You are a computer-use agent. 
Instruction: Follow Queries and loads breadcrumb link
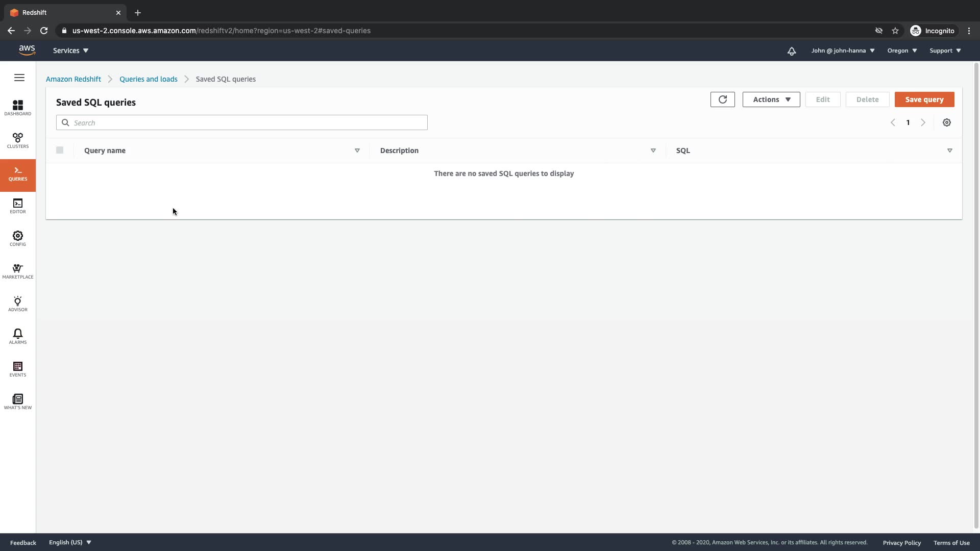(x=149, y=79)
